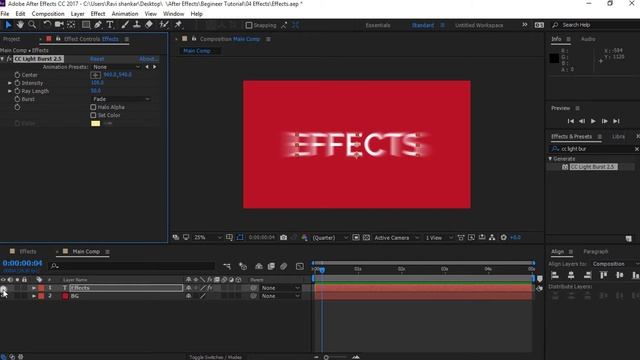Viewport: 640px width, 360px height.
Task: Expand the Ray Length property
Action: click(10, 91)
